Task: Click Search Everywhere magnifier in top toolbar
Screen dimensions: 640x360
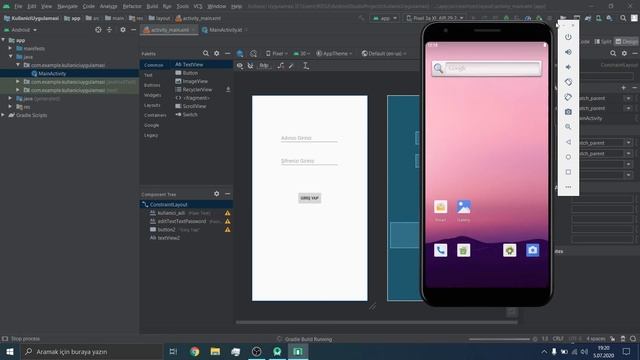Action: [x=623, y=18]
